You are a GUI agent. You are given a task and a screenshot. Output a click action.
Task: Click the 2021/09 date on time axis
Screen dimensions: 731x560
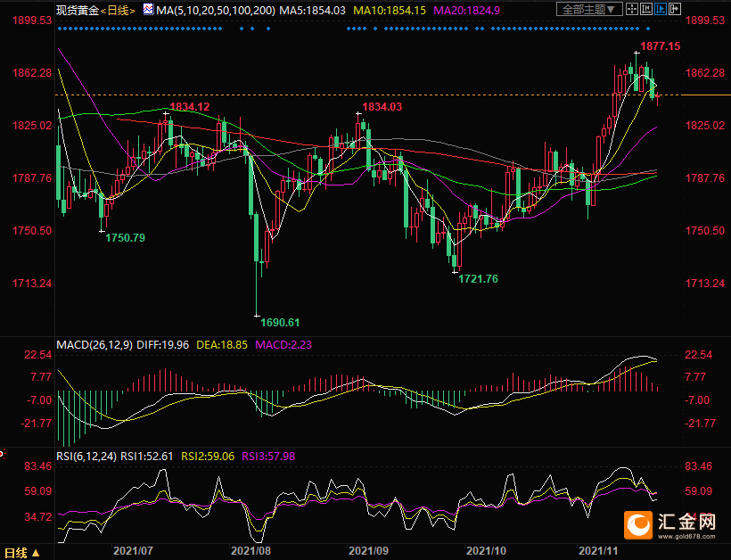click(368, 553)
